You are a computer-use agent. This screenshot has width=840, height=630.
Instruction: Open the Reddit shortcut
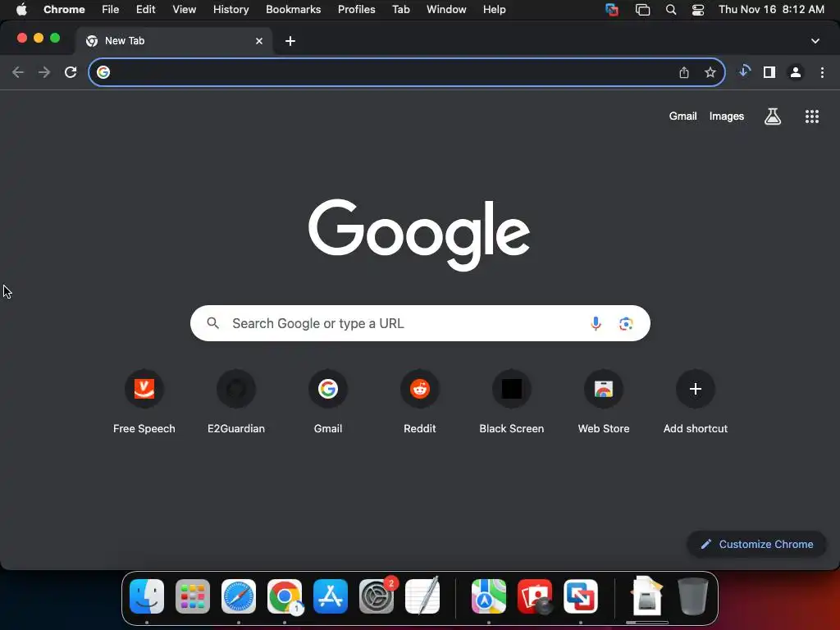tap(420, 402)
